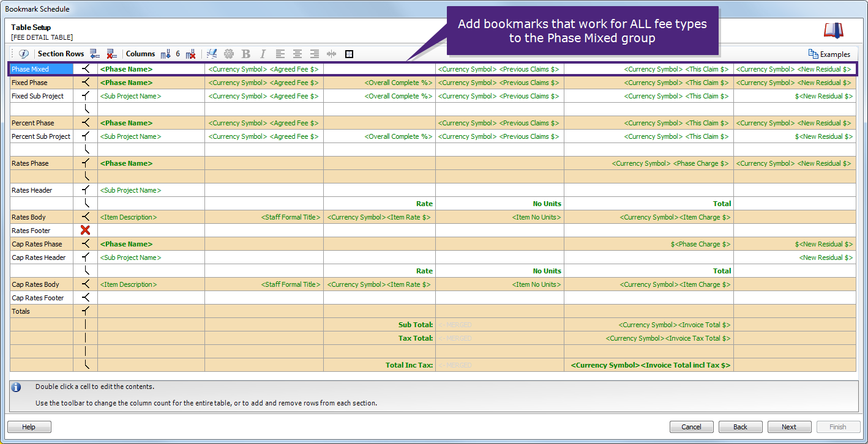The height and width of the screenshot is (444, 868).
Task: Click the info icon on the toolbar
Action: point(23,54)
